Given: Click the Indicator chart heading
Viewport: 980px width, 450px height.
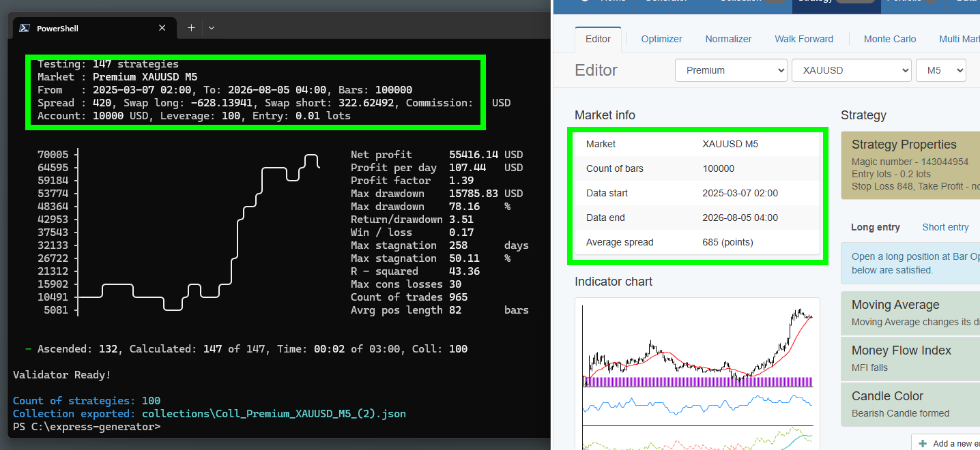Looking at the screenshot, I should [x=614, y=282].
